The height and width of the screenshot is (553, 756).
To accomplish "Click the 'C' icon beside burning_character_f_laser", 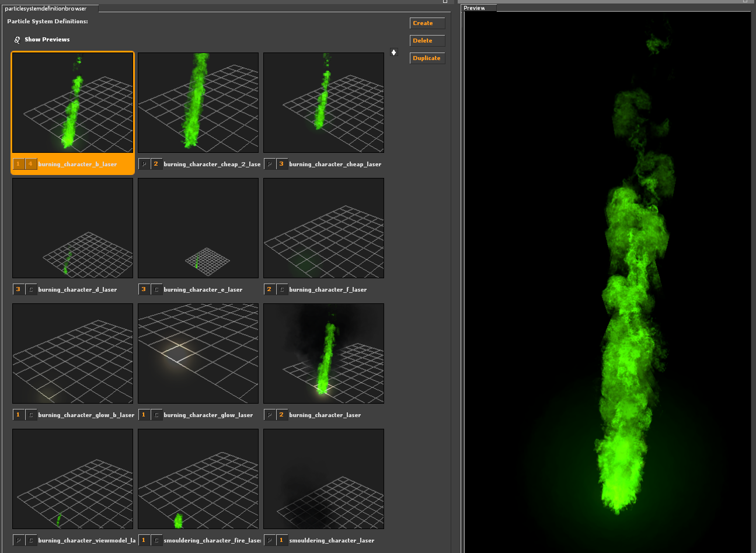I will click(x=282, y=289).
